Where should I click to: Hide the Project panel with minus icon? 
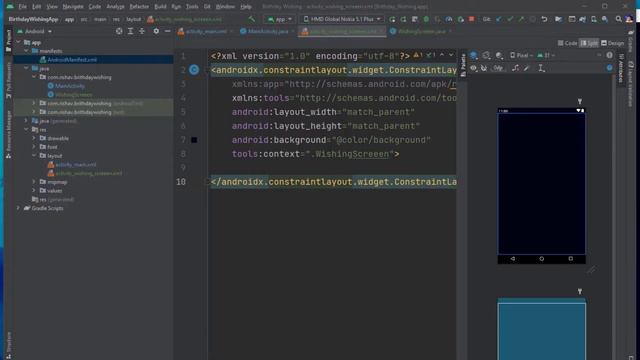click(x=167, y=31)
